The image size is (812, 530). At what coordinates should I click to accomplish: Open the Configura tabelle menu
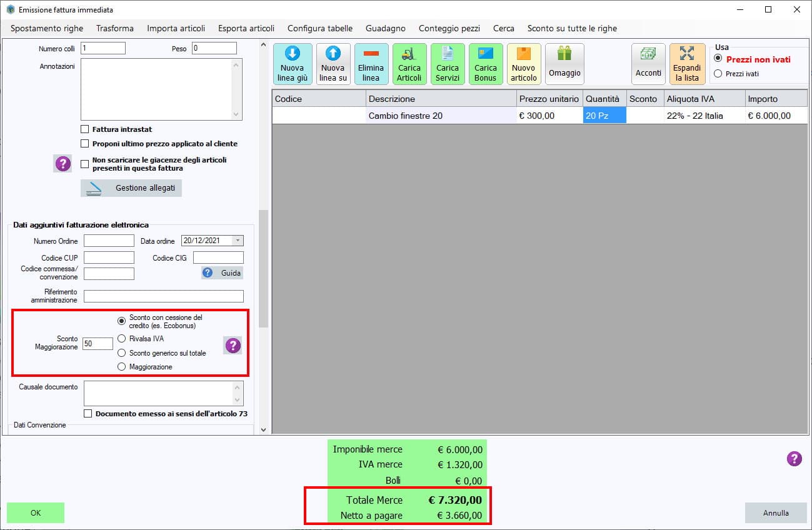click(x=320, y=28)
